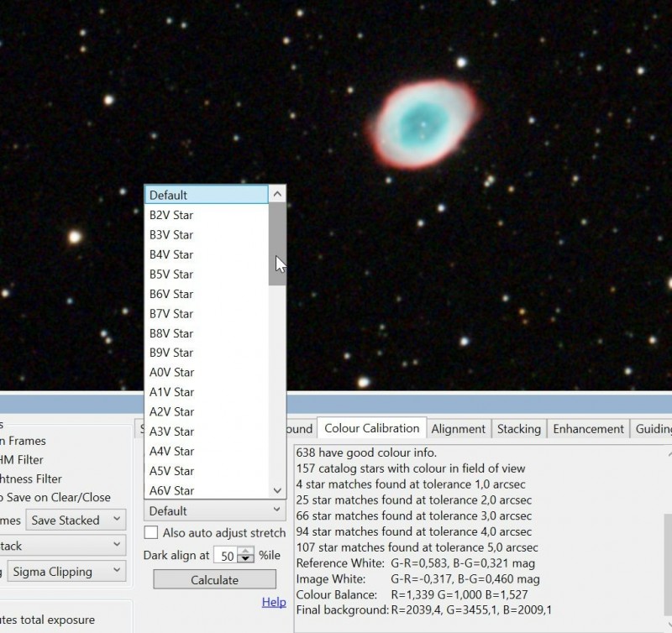
Task: Click the Ring Nebula in the image
Action: click(424, 123)
